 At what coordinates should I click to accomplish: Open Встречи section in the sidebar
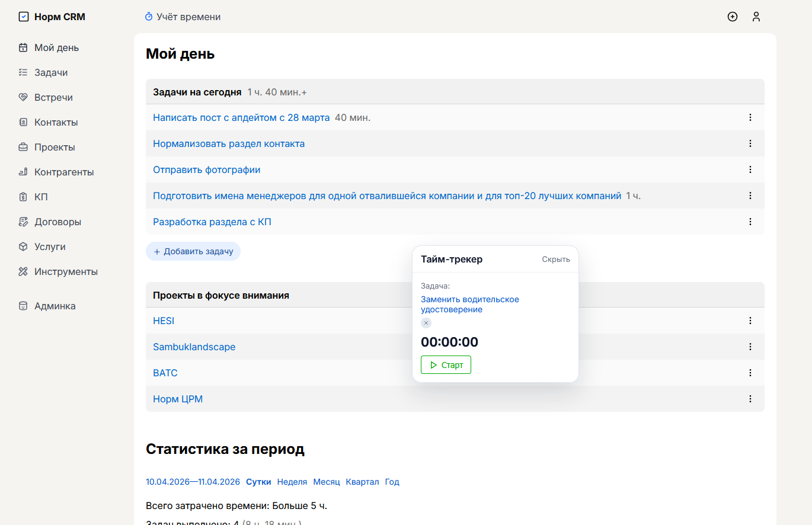53,97
